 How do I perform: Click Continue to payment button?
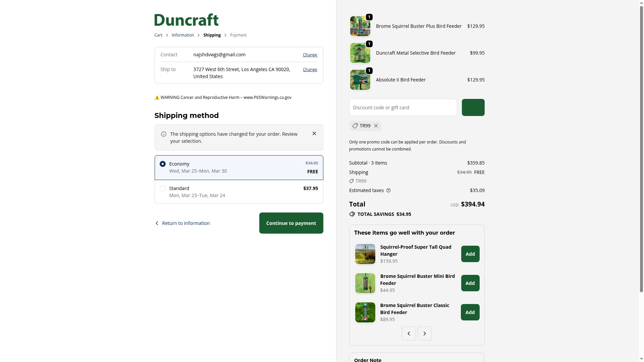(291, 223)
